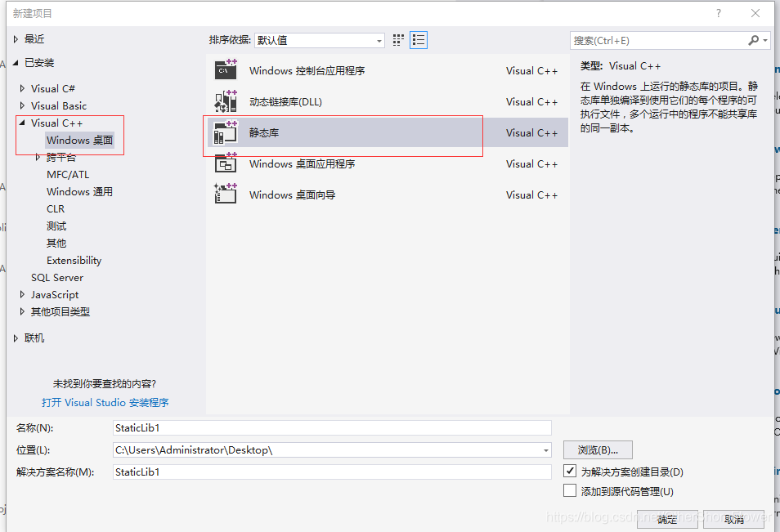Select 测试 category
This screenshot has width=780, height=532.
coord(56,226)
